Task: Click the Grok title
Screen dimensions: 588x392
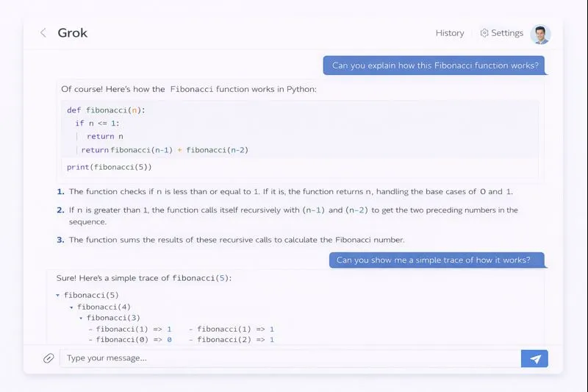Action: point(72,33)
